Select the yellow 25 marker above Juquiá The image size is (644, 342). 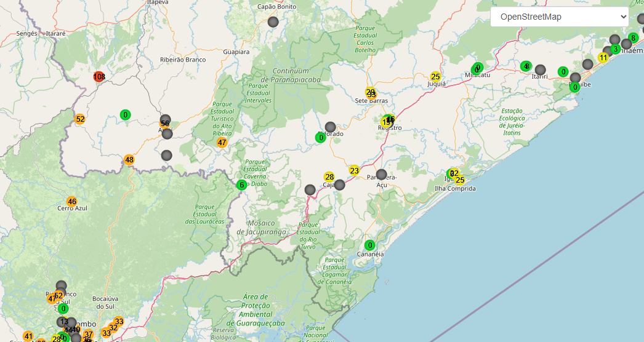(x=435, y=77)
